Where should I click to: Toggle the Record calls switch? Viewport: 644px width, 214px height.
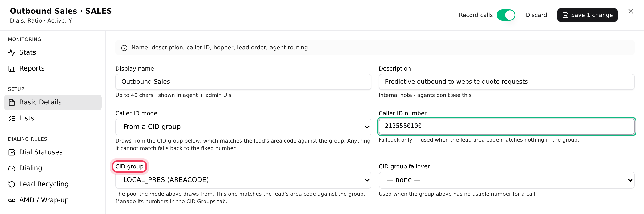pyautogui.click(x=506, y=15)
